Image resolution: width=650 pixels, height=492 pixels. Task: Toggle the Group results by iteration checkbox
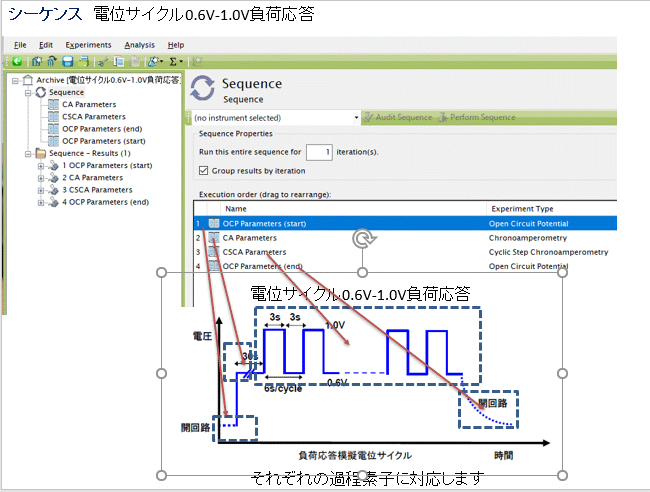(x=203, y=170)
